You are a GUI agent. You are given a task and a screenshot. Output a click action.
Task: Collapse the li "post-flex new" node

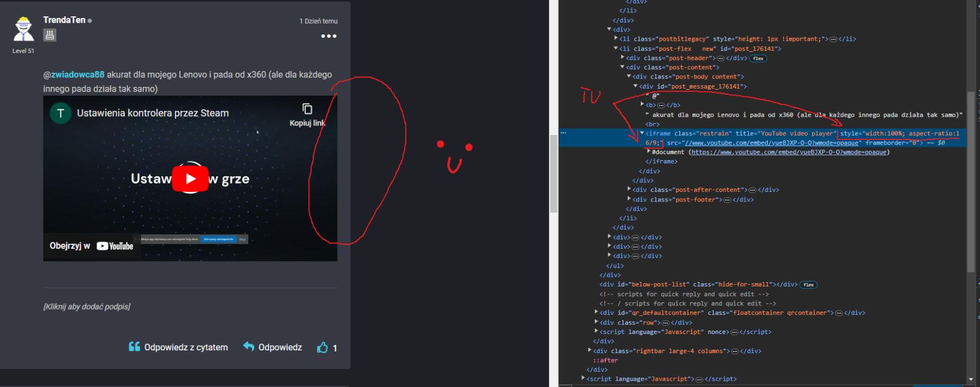click(x=616, y=49)
